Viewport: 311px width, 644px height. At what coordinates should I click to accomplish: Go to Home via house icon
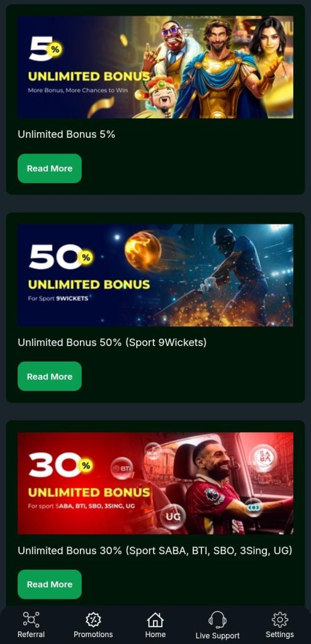155,619
